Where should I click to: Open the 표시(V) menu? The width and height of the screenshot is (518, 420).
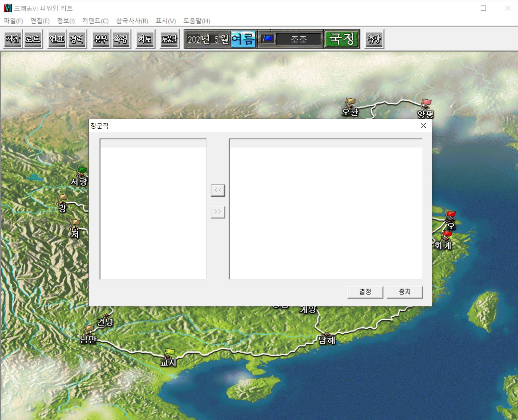click(166, 21)
